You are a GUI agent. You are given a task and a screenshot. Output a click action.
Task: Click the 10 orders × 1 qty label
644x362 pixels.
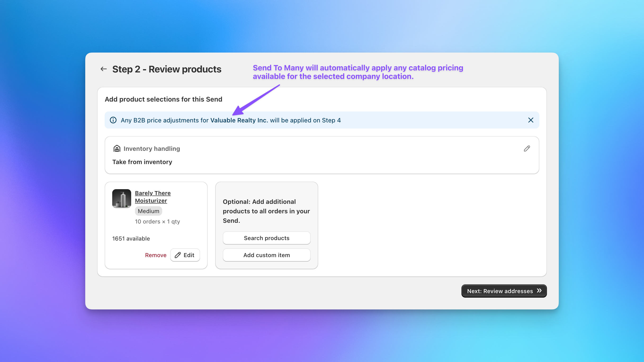[157, 222]
